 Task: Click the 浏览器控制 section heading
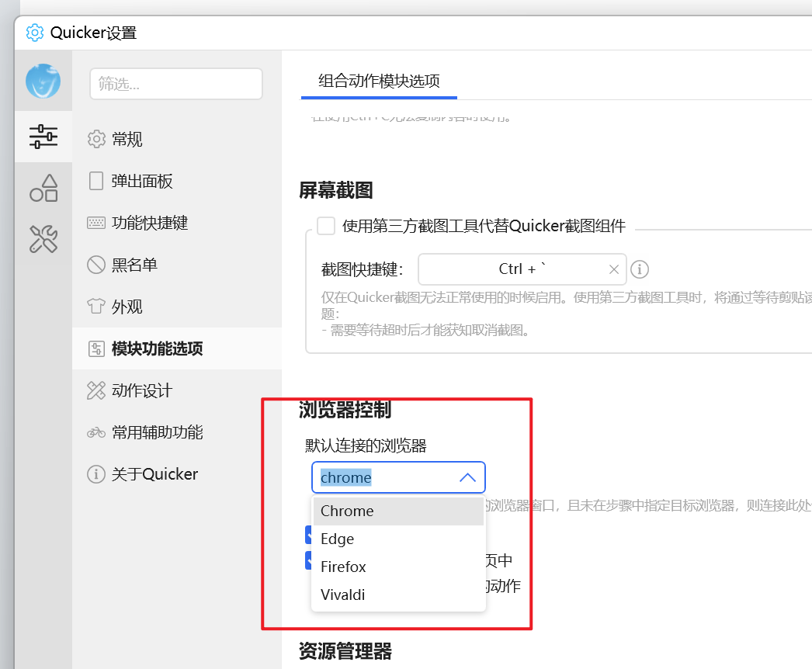345,410
